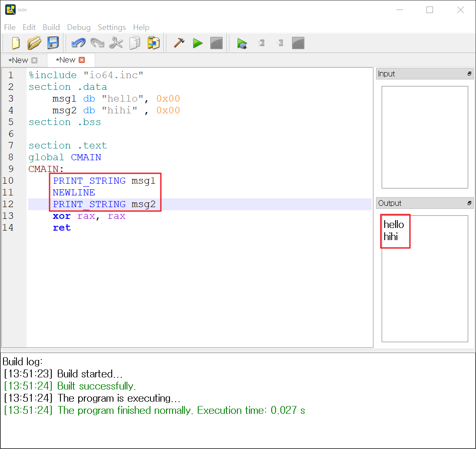The image size is (476, 449).
Task: Click inside the Output text area
Action: coord(425,279)
